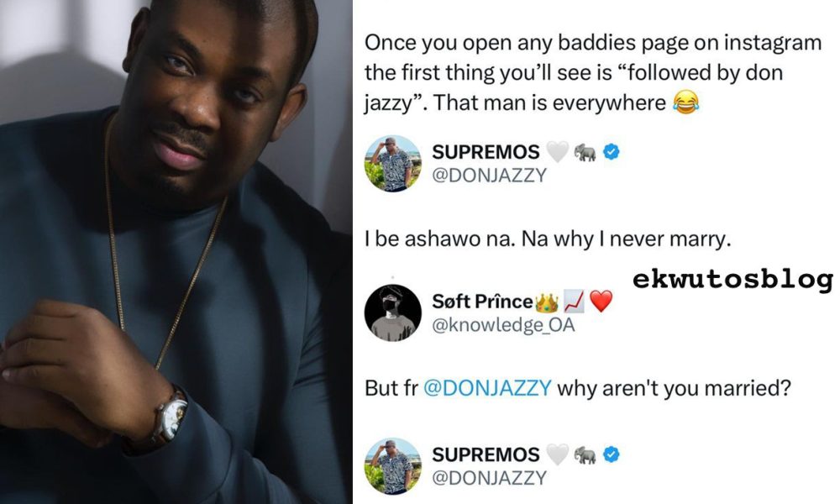Viewport: 840px width, 504px height.
Task: Click the crown emoji beside Søft Prînce
Action: pos(547,302)
